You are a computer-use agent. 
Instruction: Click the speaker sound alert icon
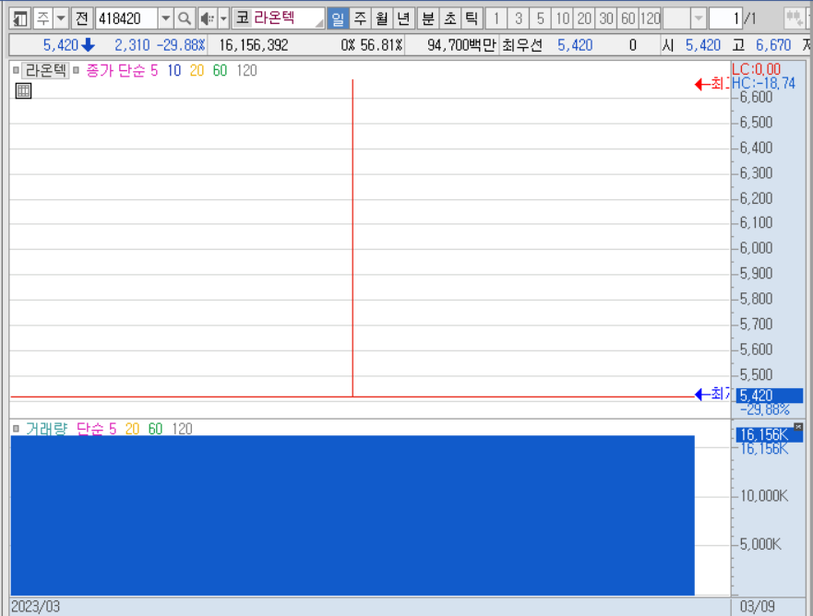207,19
